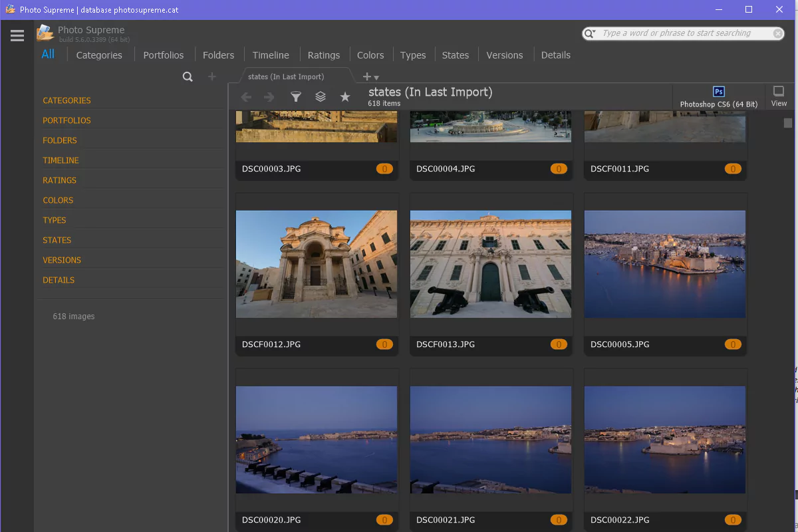Open the new tab plus dropdown

pos(370,77)
